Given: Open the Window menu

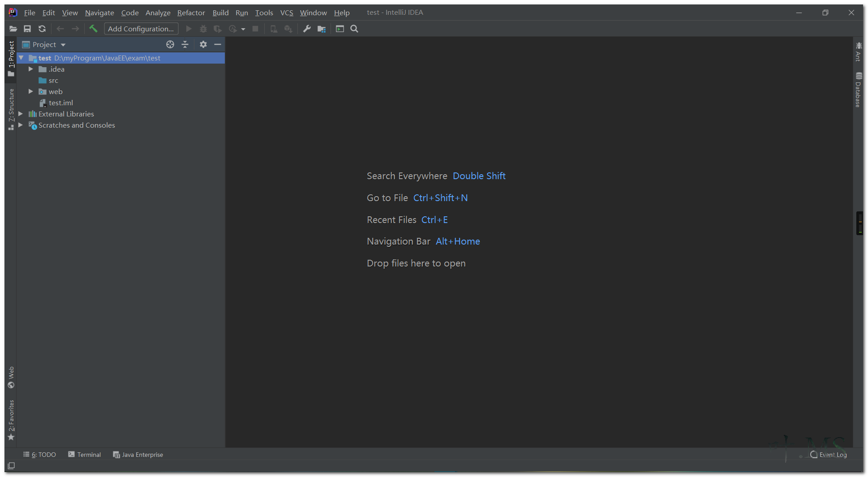Looking at the screenshot, I should [314, 13].
